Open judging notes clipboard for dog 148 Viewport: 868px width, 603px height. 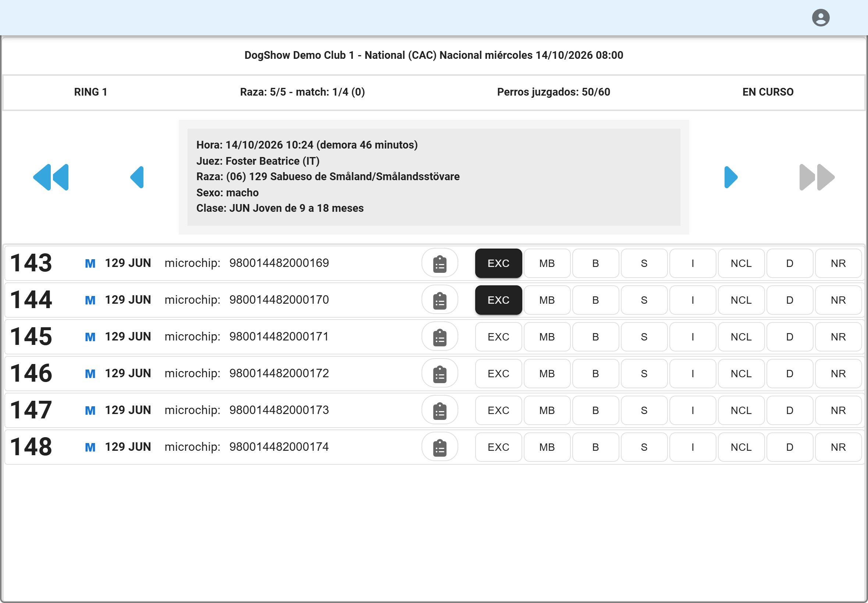[x=440, y=447]
